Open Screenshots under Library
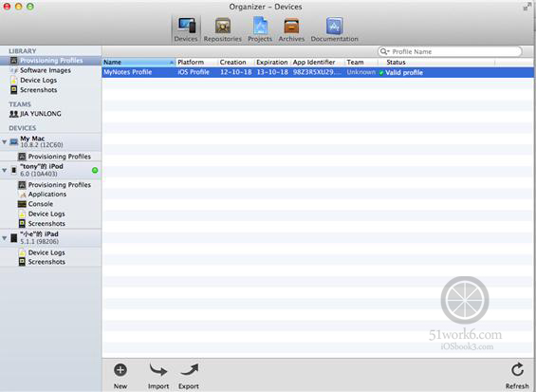536x392 pixels. coord(38,90)
